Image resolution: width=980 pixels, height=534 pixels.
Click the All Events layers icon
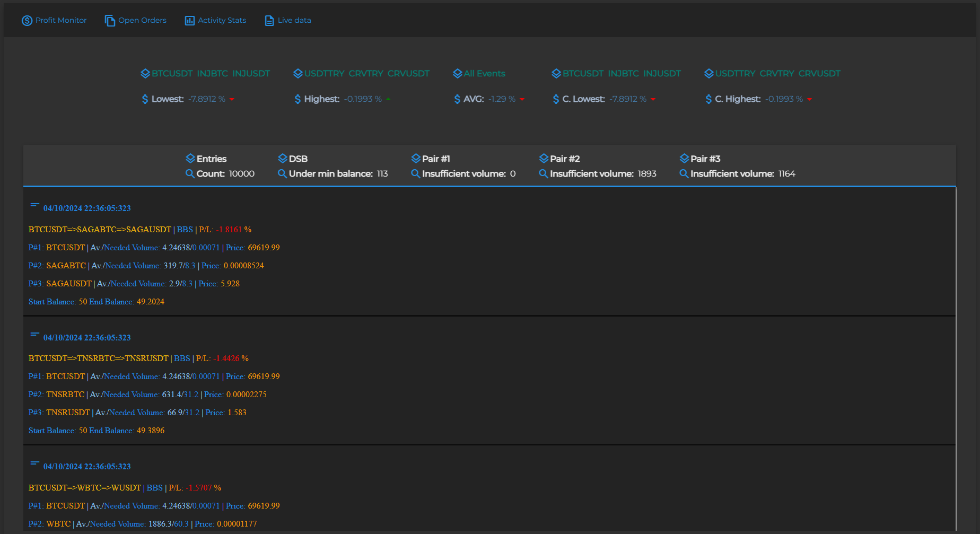pyautogui.click(x=457, y=74)
